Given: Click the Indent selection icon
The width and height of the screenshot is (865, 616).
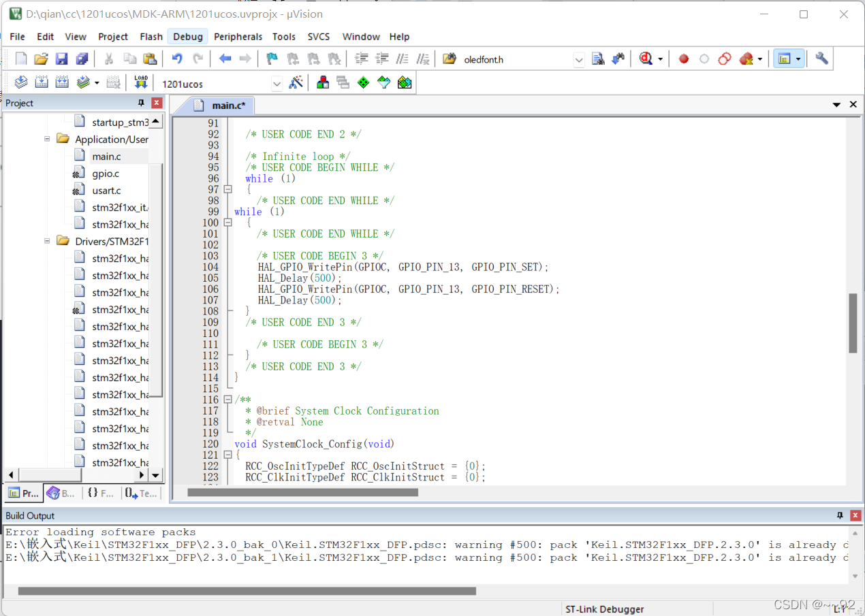Looking at the screenshot, I should click(x=362, y=59).
